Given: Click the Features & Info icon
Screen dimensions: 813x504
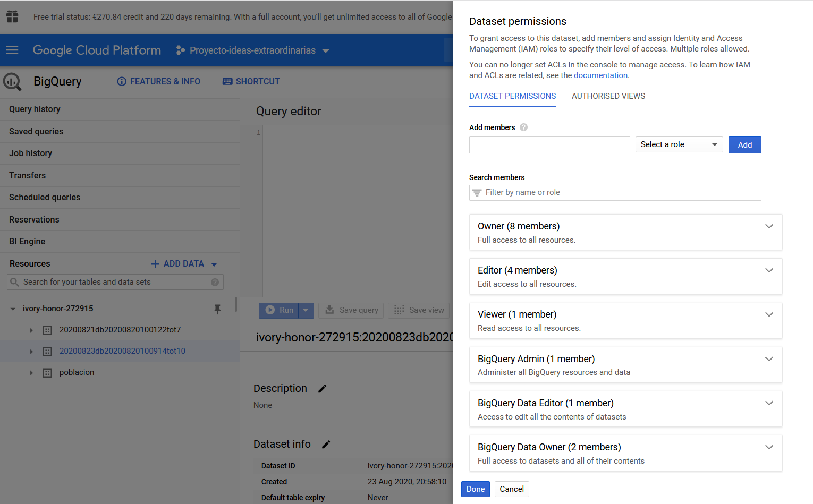Looking at the screenshot, I should pos(122,81).
